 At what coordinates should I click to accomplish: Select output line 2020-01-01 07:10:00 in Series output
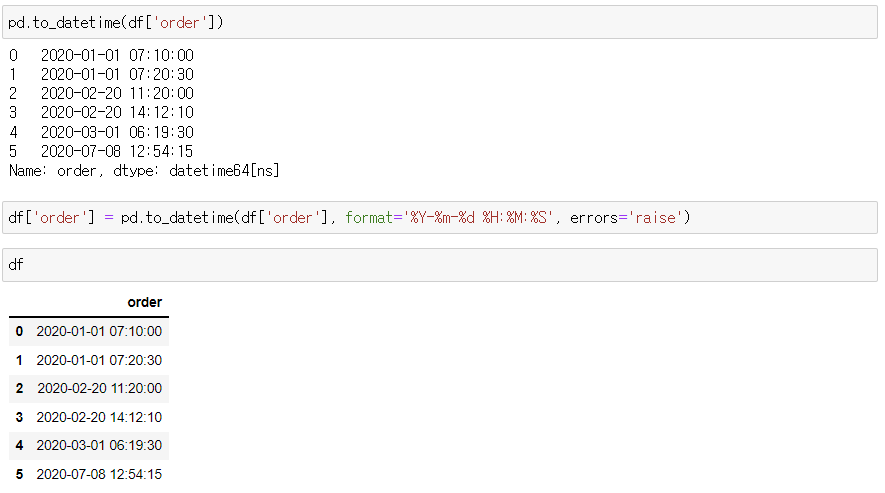[x=117, y=55]
